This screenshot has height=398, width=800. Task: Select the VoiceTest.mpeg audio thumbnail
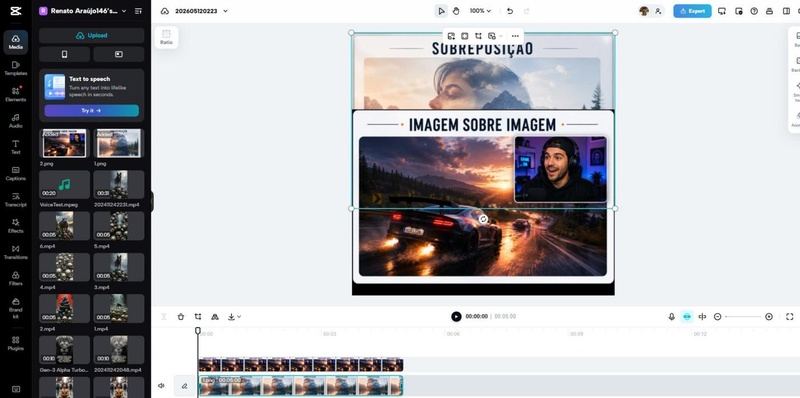pyautogui.click(x=64, y=184)
